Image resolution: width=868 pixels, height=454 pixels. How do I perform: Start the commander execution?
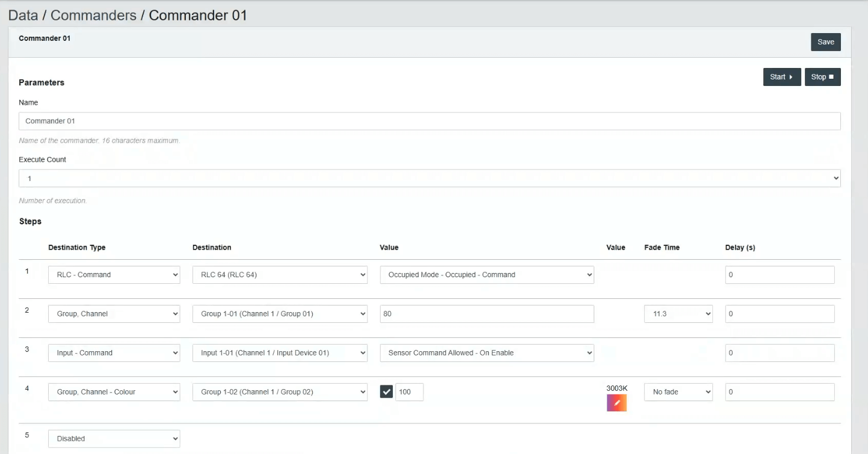tap(782, 77)
